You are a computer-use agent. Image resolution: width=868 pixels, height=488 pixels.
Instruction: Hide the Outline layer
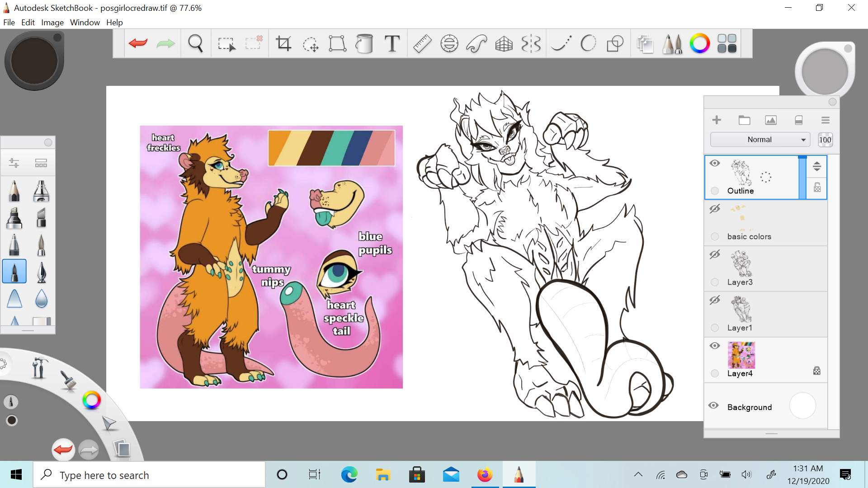[715, 163]
